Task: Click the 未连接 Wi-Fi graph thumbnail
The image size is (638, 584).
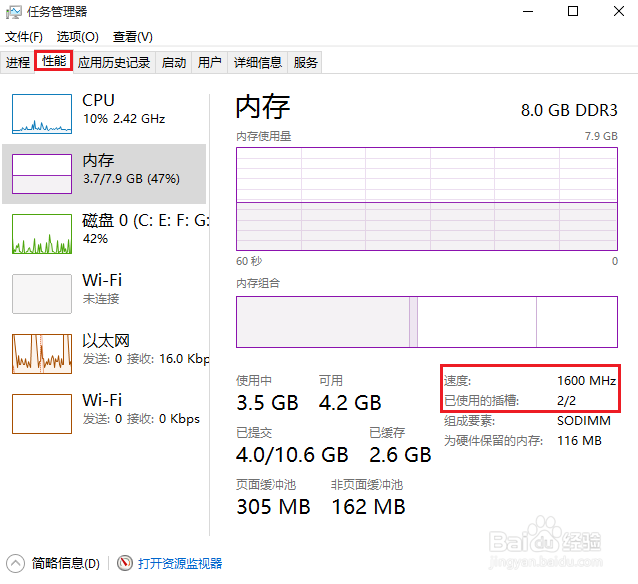Action: coord(42,294)
